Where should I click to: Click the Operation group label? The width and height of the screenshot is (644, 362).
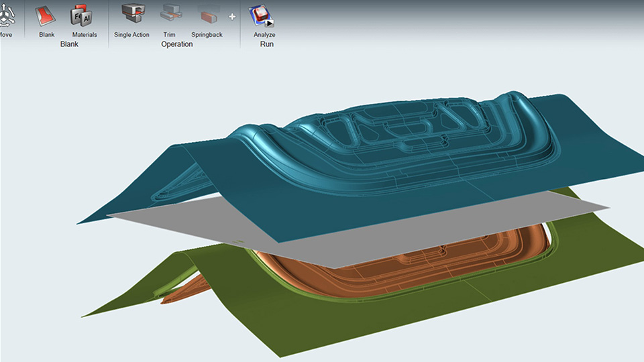pos(176,44)
